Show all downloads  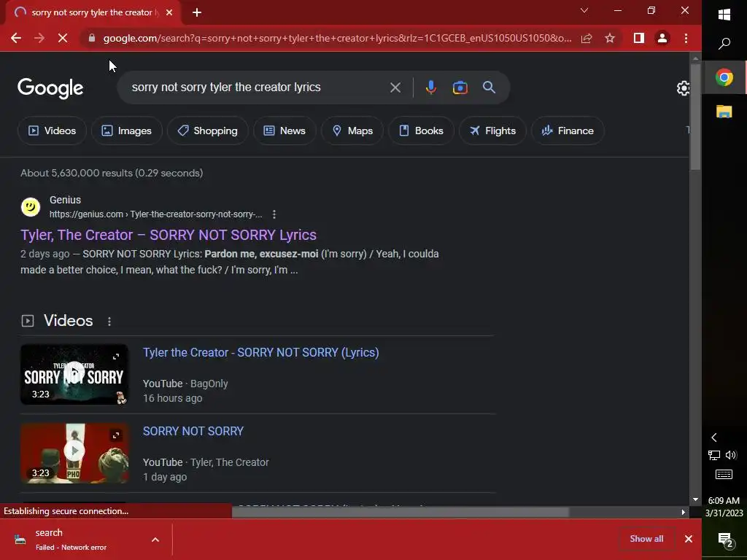pyautogui.click(x=646, y=539)
